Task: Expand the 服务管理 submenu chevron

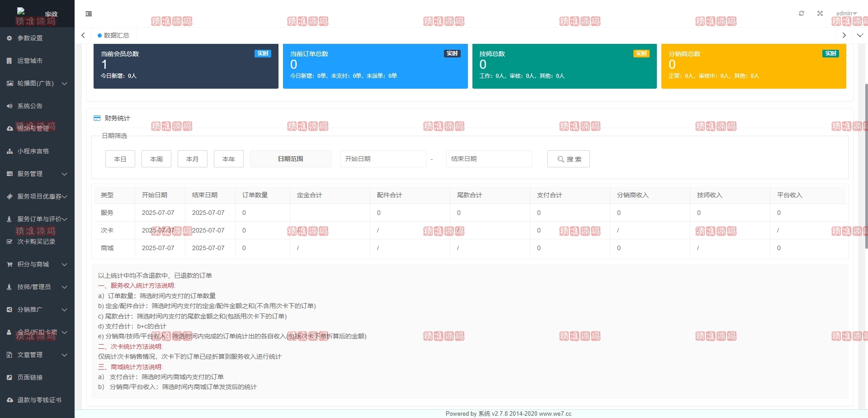Action: [65, 174]
